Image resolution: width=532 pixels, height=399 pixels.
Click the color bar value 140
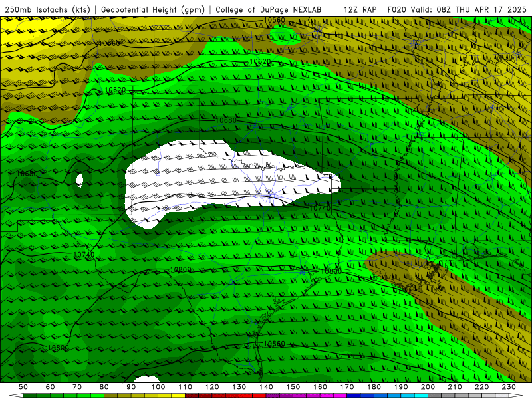(x=266, y=387)
